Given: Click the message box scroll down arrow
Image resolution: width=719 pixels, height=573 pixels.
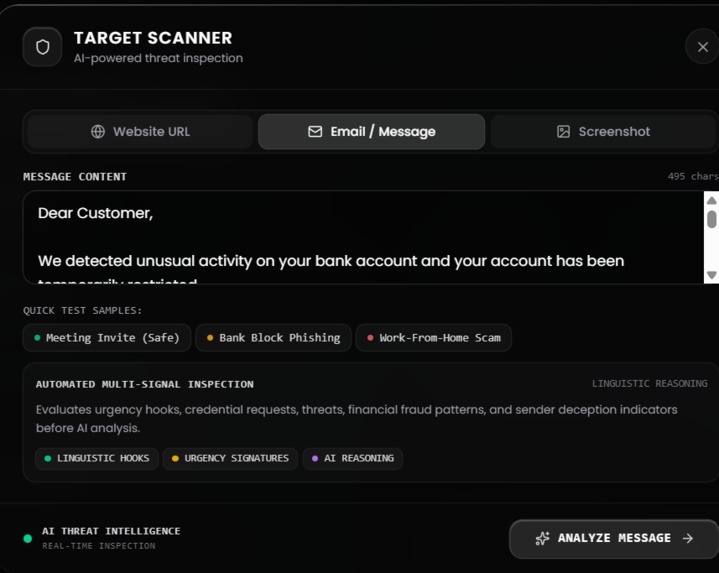Looking at the screenshot, I should coord(711,275).
